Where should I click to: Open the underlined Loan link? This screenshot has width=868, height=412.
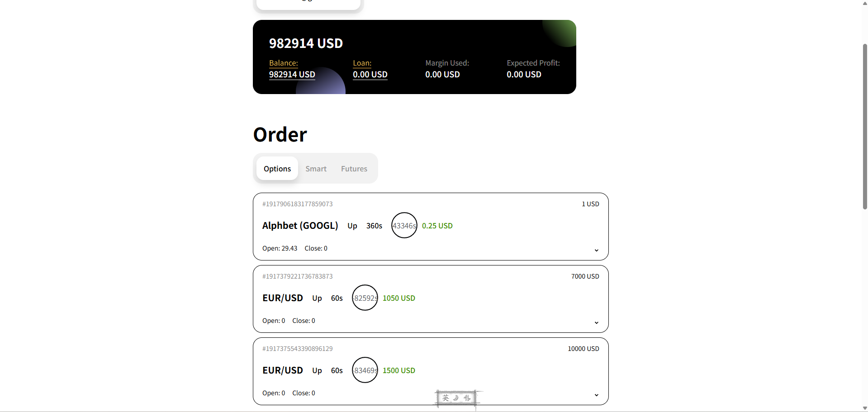[x=362, y=63]
